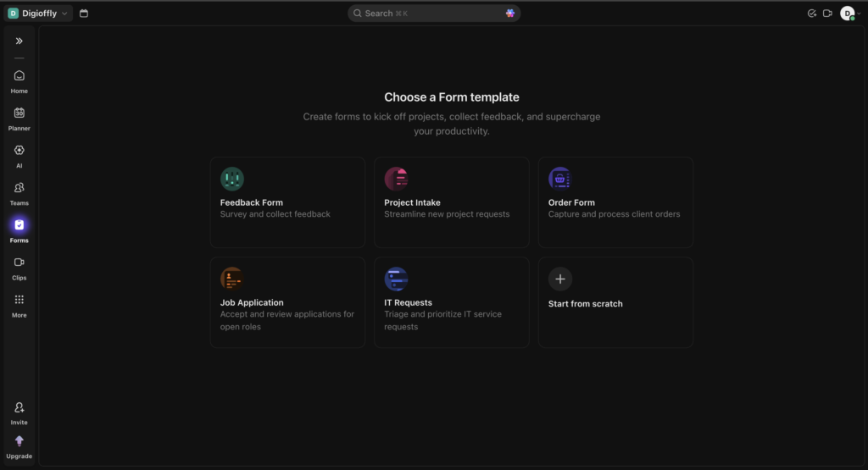Click calendar icon next to workspace name
Viewport: 868px width, 470px height.
(84, 14)
